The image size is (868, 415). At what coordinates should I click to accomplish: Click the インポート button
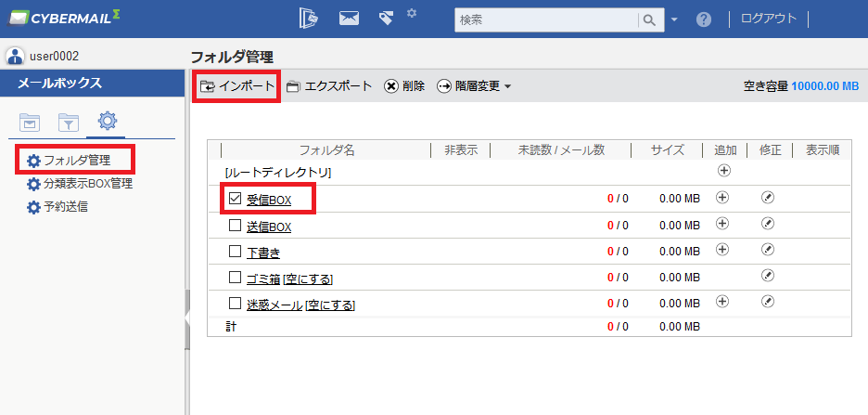click(236, 86)
